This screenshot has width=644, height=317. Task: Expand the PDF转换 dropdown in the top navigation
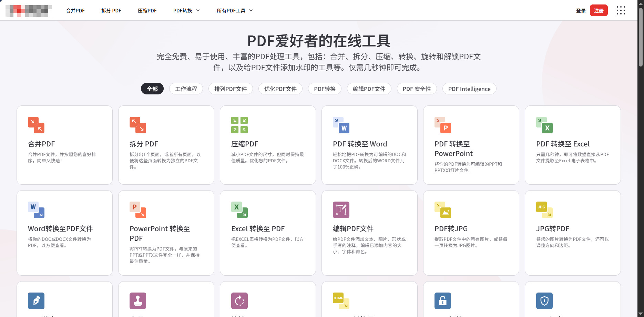[186, 11]
